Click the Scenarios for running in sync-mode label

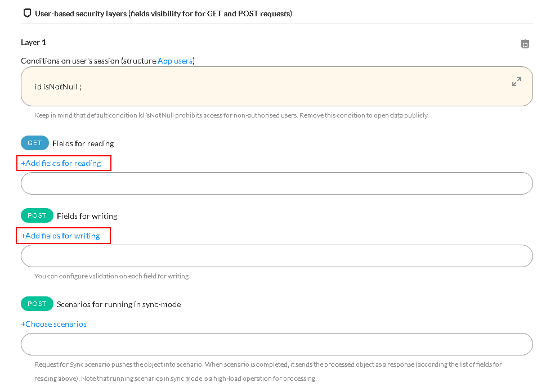click(x=119, y=304)
